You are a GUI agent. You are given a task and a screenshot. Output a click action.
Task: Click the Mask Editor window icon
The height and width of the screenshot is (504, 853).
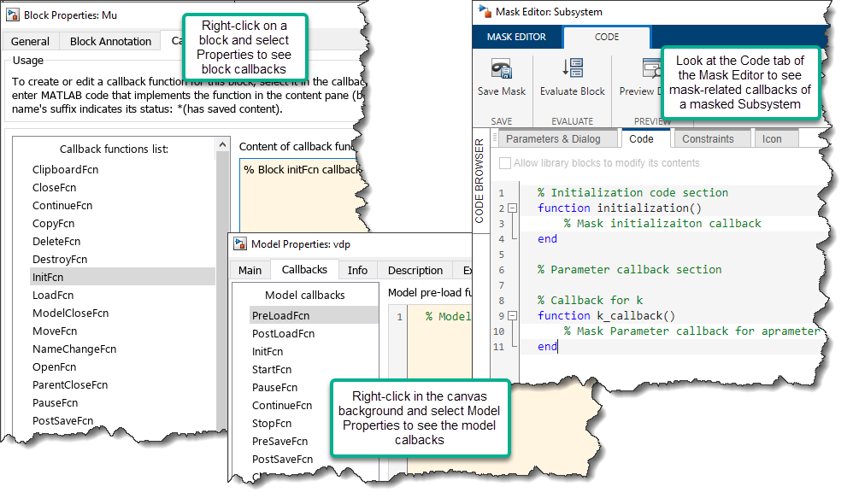point(485,12)
